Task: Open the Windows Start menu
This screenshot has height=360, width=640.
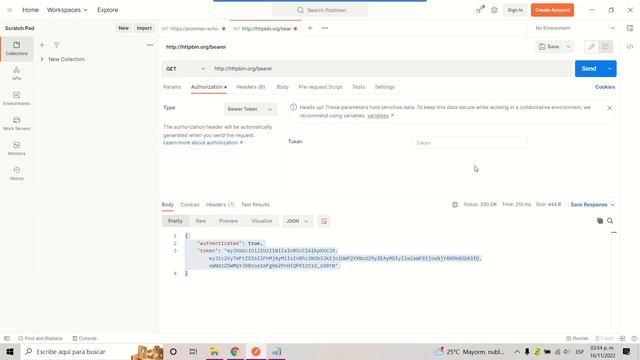Action: click(x=10, y=351)
